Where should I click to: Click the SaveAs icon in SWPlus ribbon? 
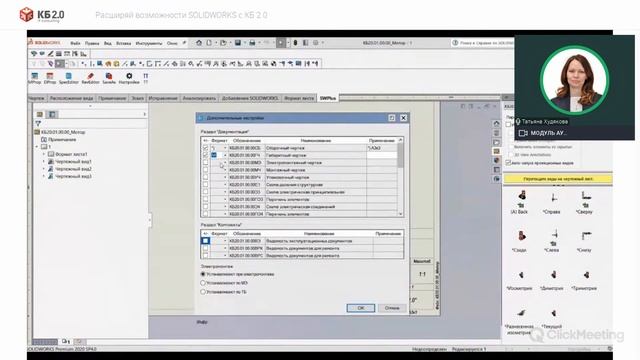(109, 78)
